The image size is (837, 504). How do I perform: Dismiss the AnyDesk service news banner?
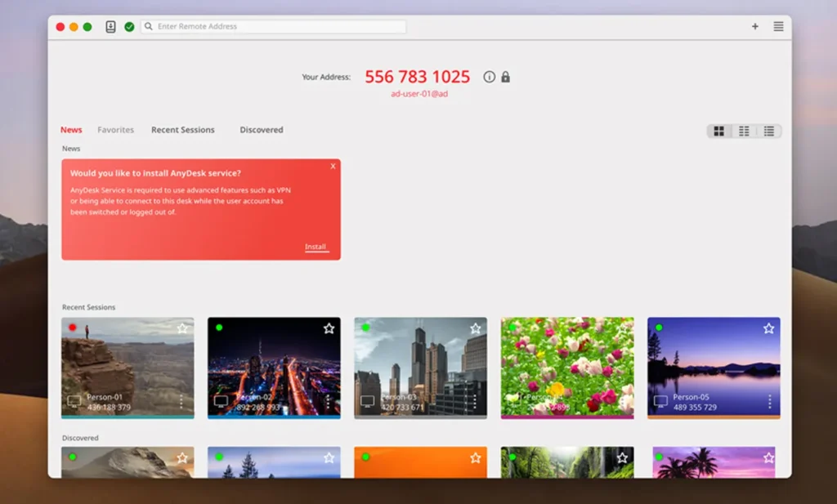333,167
